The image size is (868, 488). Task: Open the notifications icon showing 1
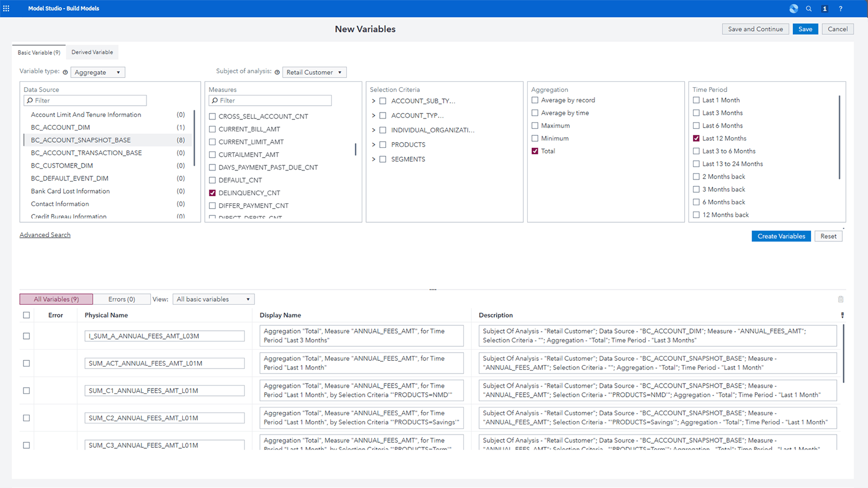pos(825,8)
